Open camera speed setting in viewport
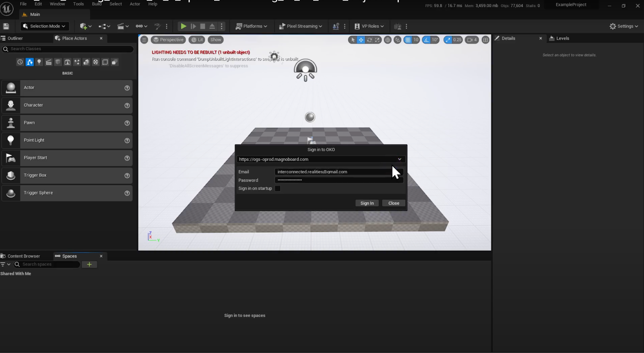 pyautogui.click(x=472, y=40)
